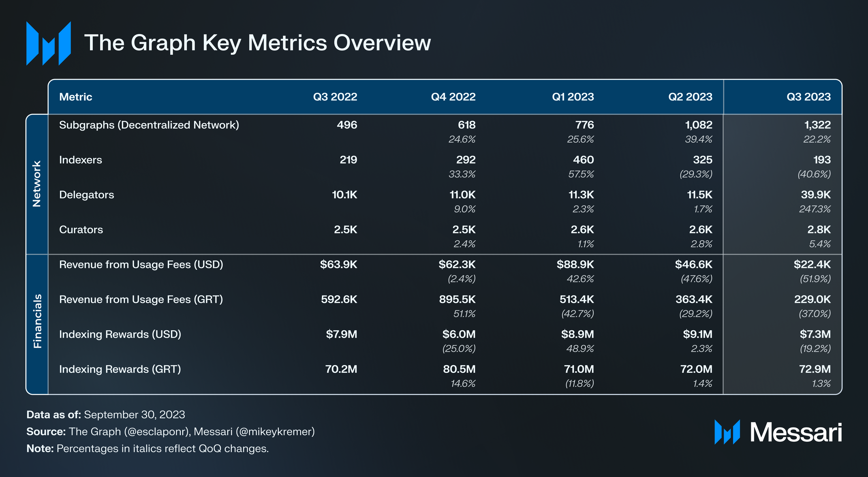Image resolution: width=868 pixels, height=477 pixels.
Task: Click the 'Q3 2023' column header
Action: [808, 97]
